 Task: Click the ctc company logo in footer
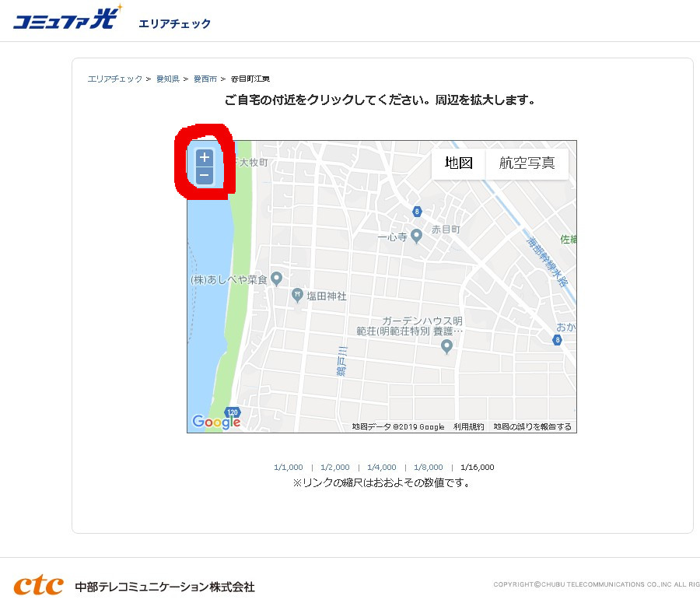(x=38, y=586)
